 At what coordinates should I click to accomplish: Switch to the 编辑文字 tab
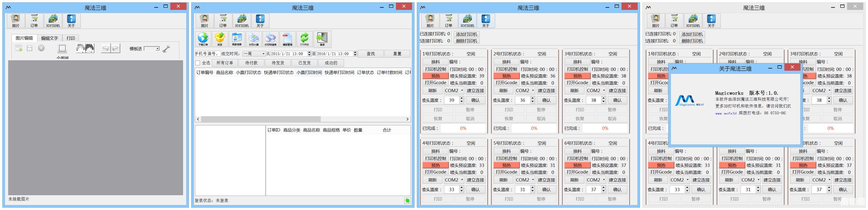[x=50, y=38]
